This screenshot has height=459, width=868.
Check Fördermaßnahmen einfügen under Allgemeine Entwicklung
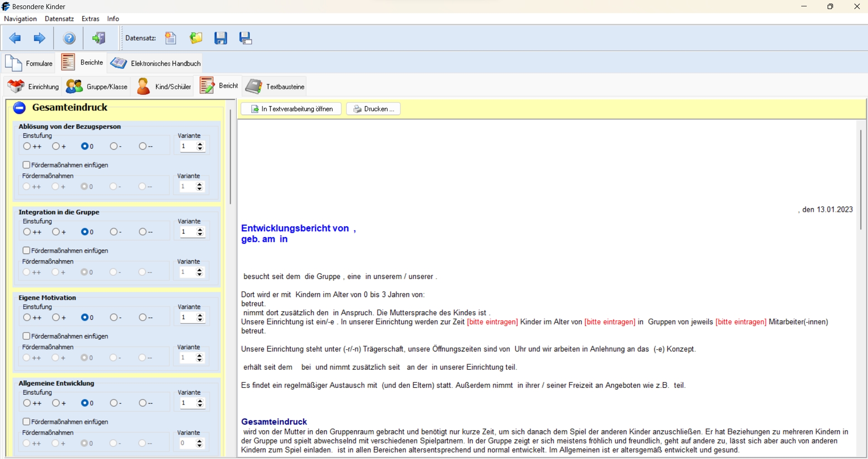(x=26, y=422)
